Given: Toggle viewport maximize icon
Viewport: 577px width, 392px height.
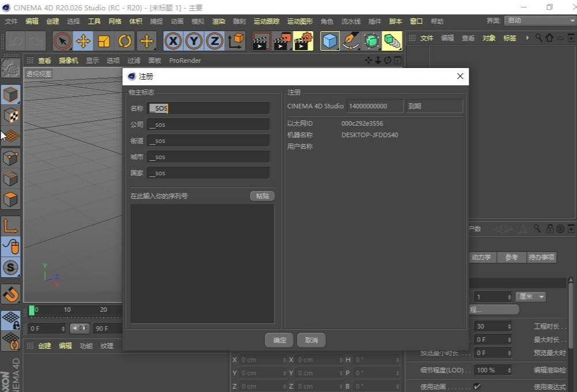Looking at the screenshot, I should click(398, 61).
